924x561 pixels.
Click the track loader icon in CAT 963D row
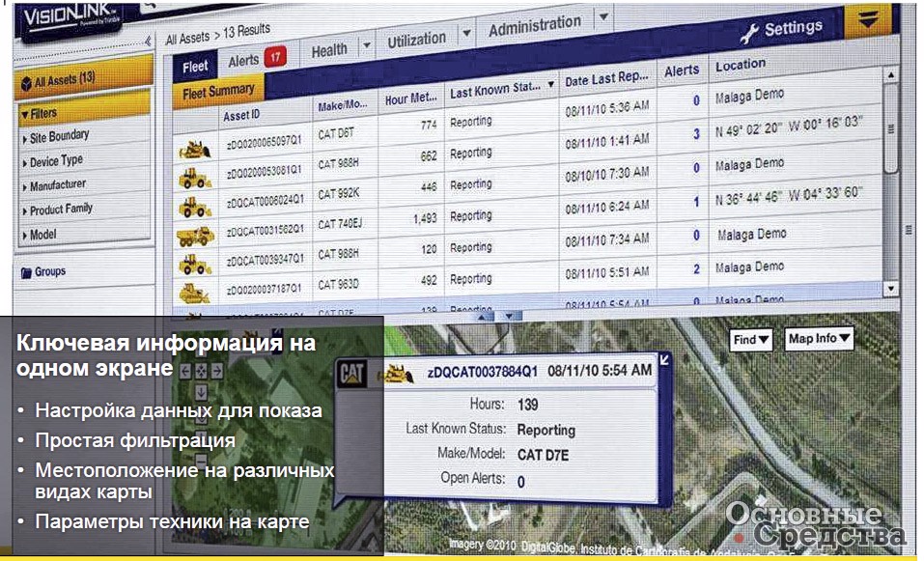(194, 293)
